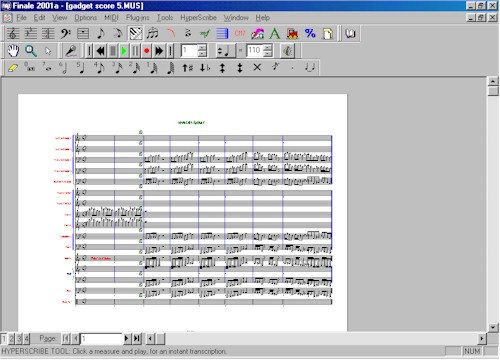Select the Clef tool bass clef icon
Screen dimensions: 500x360
pos(65,33)
